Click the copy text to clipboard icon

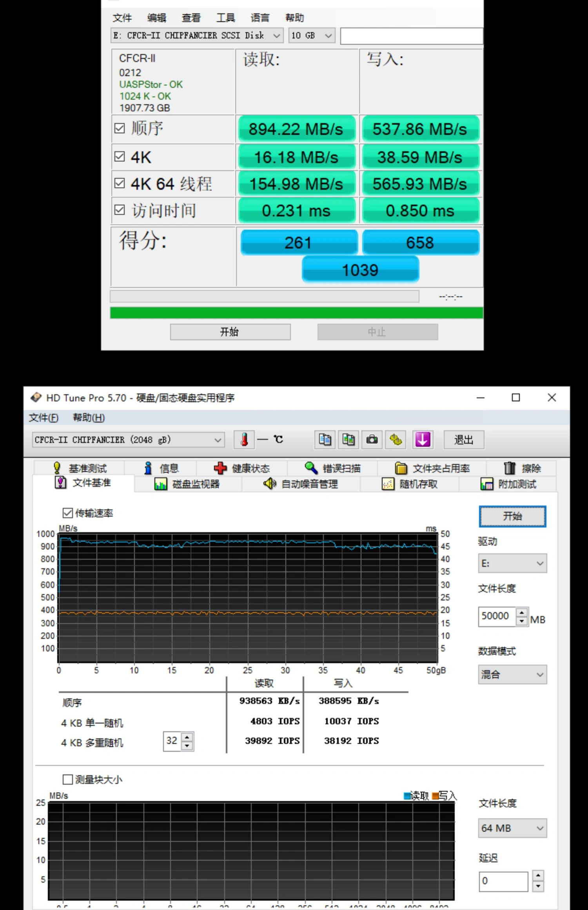pyautogui.click(x=325, y=440)
